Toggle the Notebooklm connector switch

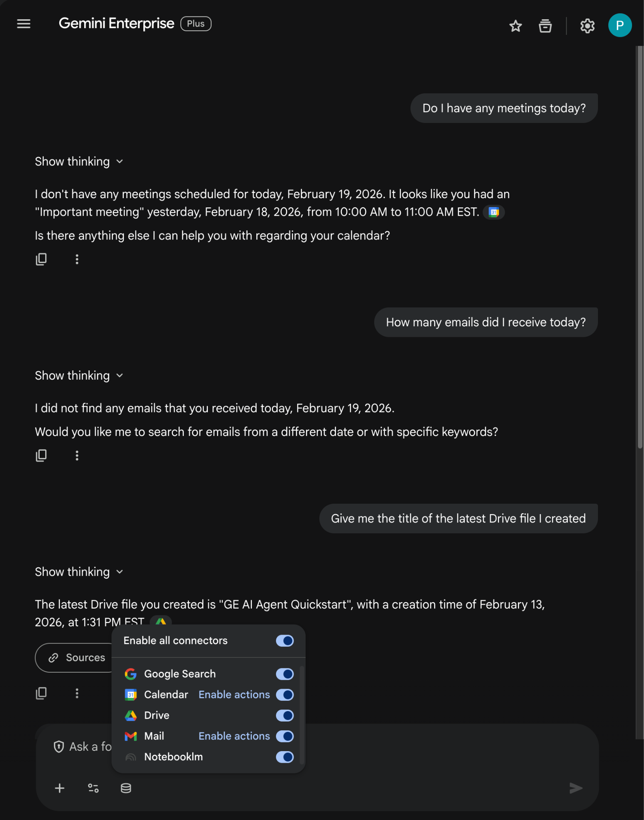click(x=285, y=757)
